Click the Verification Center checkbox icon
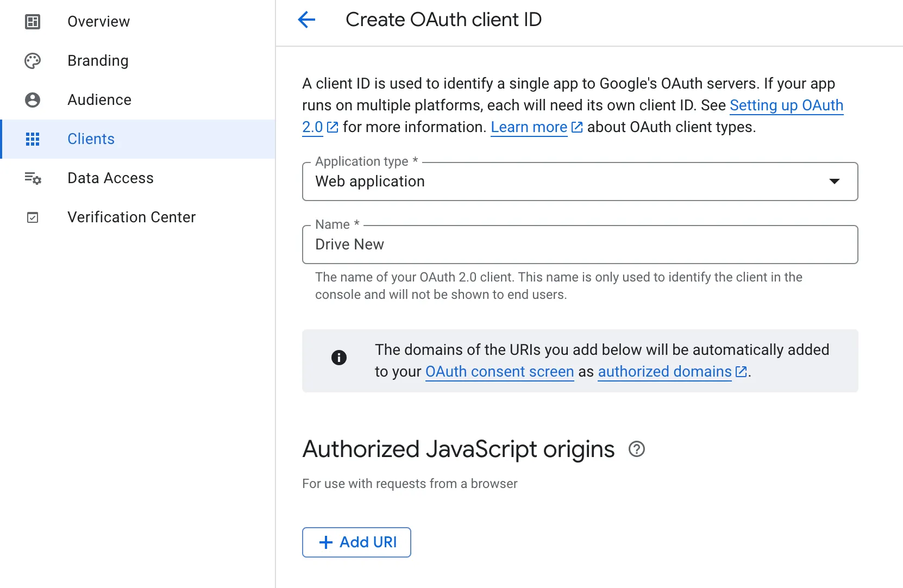This screenshot has width=903, height=588. tap(33, 217)
